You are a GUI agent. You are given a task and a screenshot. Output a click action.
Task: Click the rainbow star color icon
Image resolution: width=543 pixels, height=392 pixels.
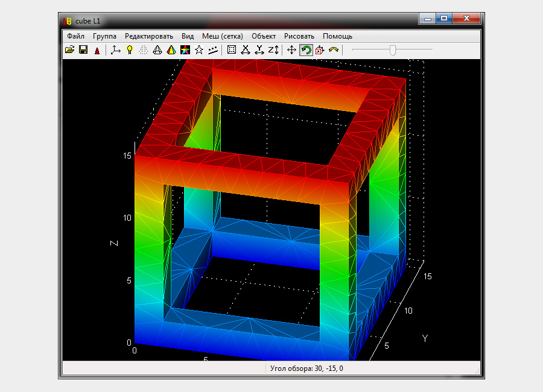185,50
